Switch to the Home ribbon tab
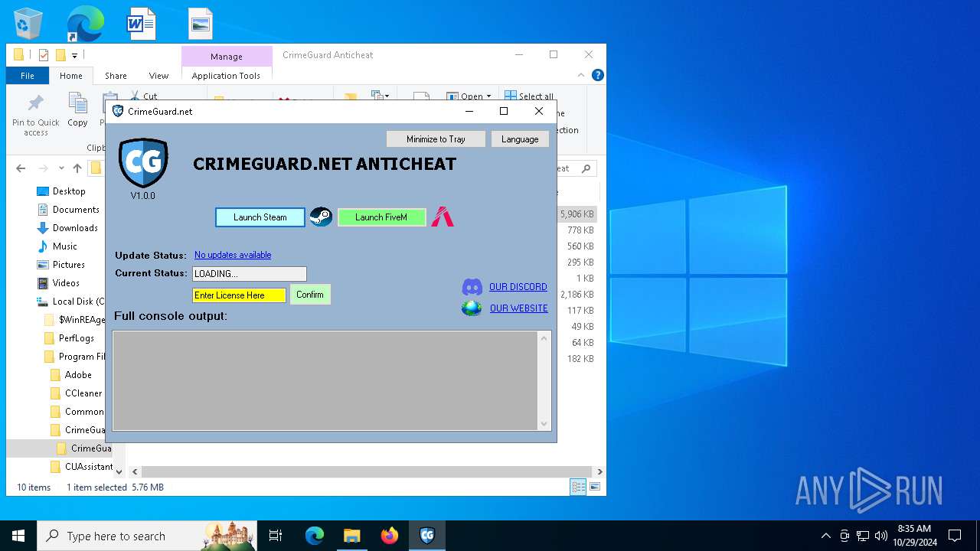Viewport: 980px width, 551px height. (x=71, y=76)
